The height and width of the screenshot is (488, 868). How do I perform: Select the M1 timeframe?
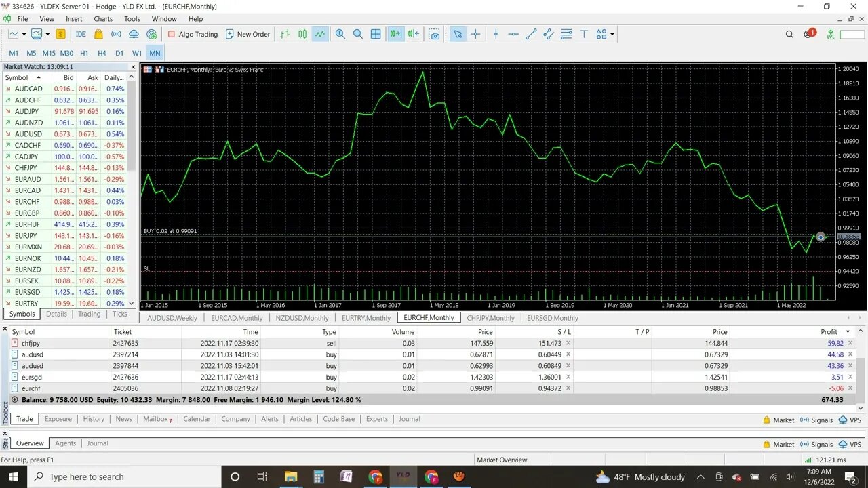(x=14, y=53)
